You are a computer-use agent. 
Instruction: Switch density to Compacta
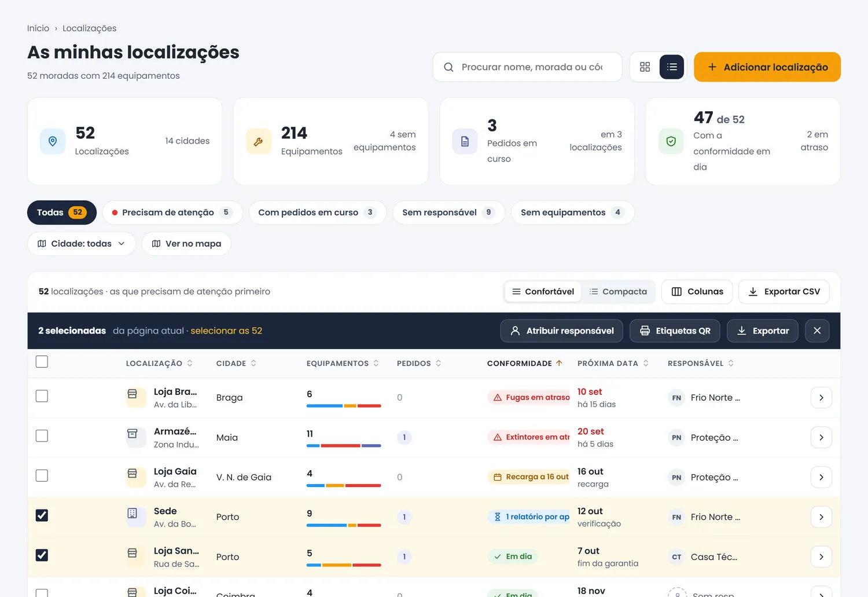point(618,292)
